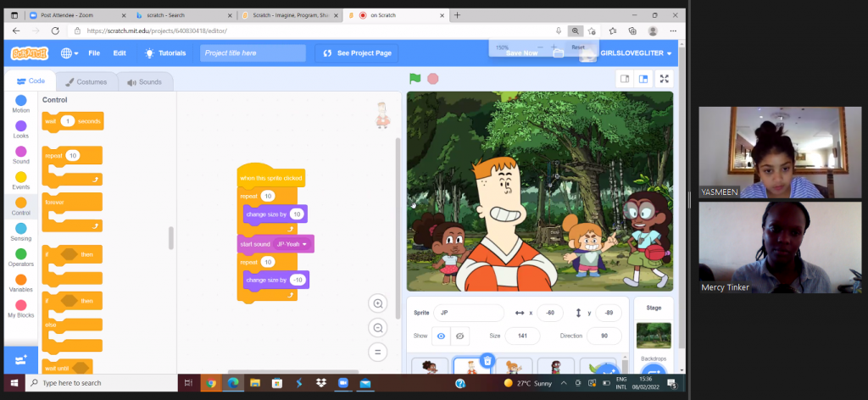
Task: Switch to the Code tab
Action: click(31, 81)
